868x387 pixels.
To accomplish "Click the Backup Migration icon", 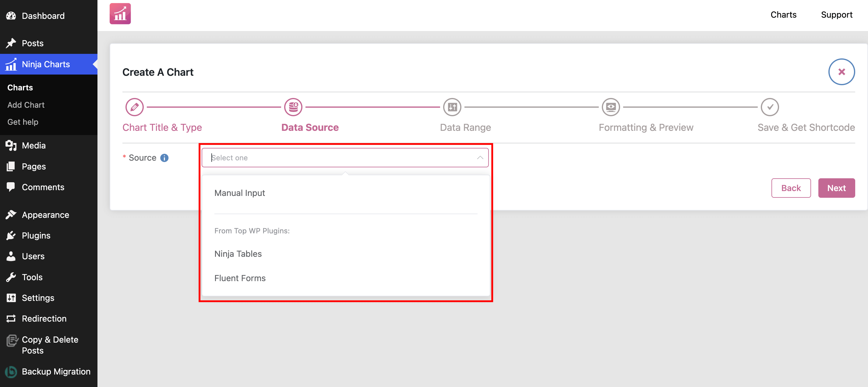I will (x=11, y=371).
